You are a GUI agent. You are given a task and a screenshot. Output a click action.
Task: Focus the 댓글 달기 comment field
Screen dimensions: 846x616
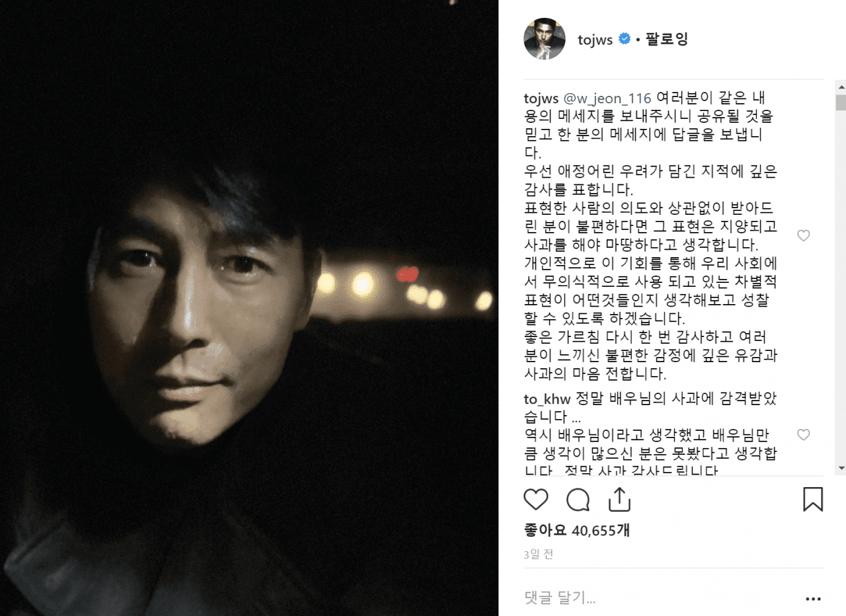point(661,599)
